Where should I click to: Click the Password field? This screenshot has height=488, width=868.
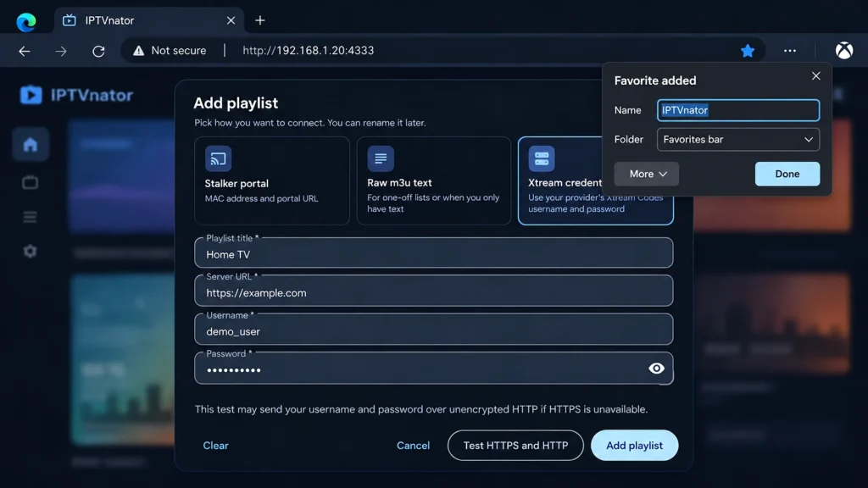pos(434,369)
